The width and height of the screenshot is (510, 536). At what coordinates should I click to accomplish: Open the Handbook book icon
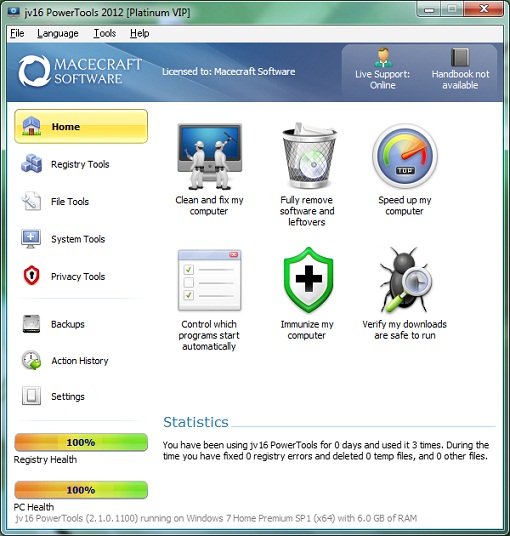point(460,57)
